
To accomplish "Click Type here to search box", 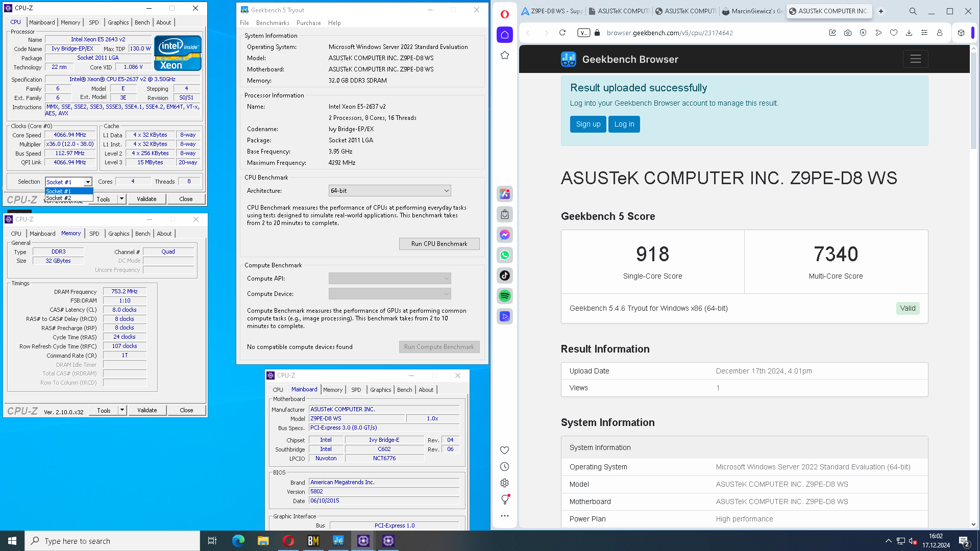I will coord(112,541).
